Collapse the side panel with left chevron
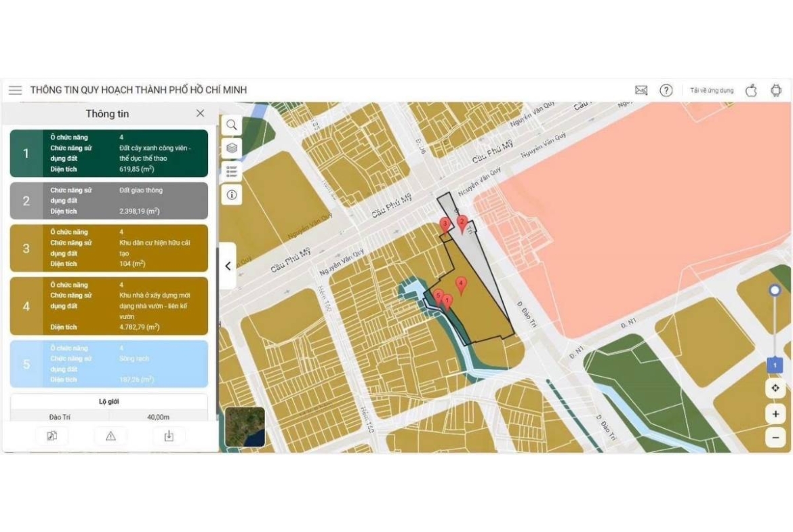This screenshot has height=532, width=793. tap(228, 266)
